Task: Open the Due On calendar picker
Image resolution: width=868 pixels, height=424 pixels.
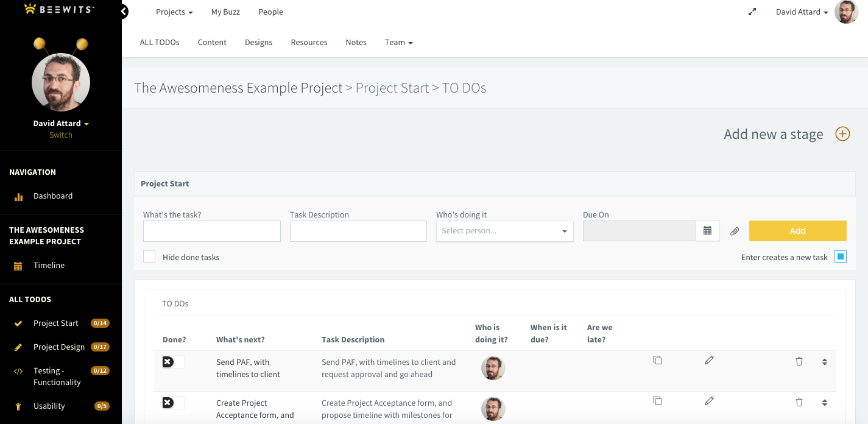Action: [x=708, y=231]
